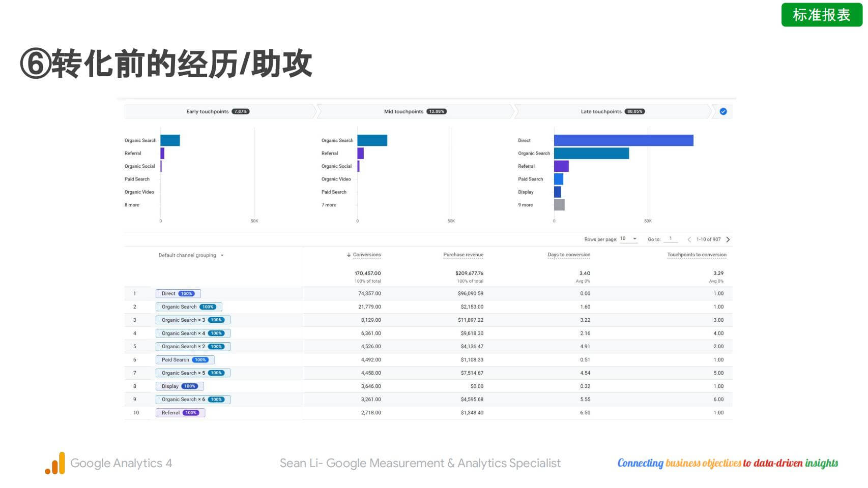Click the Go to page input field

point(671,239)
